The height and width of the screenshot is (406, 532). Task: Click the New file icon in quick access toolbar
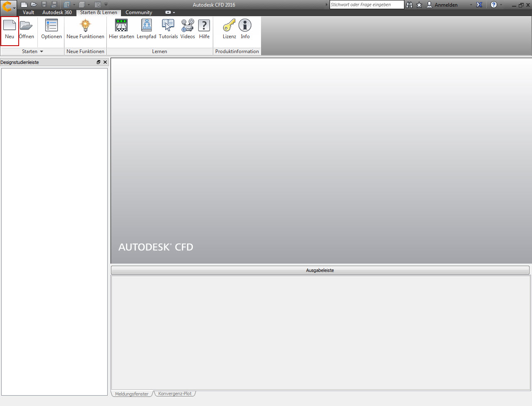(x=24, y=5)
